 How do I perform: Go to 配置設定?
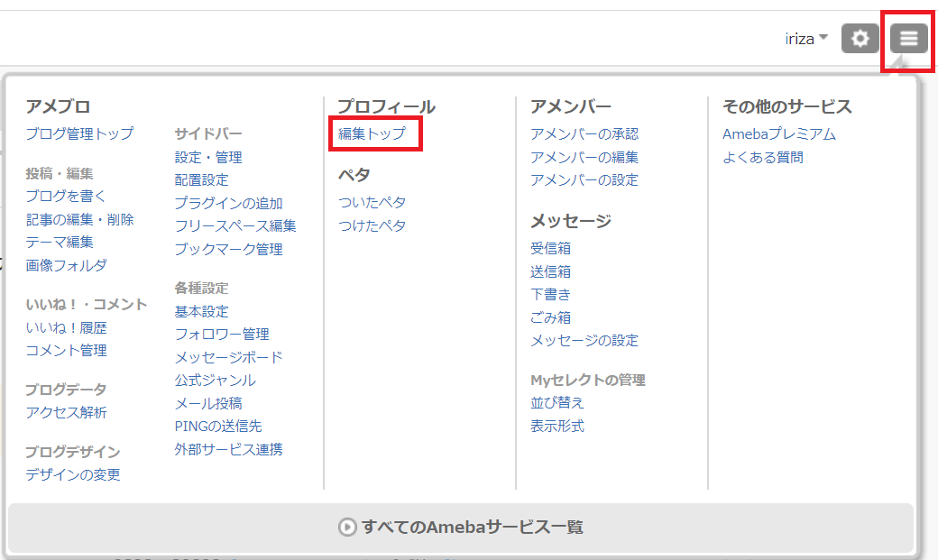202,180
